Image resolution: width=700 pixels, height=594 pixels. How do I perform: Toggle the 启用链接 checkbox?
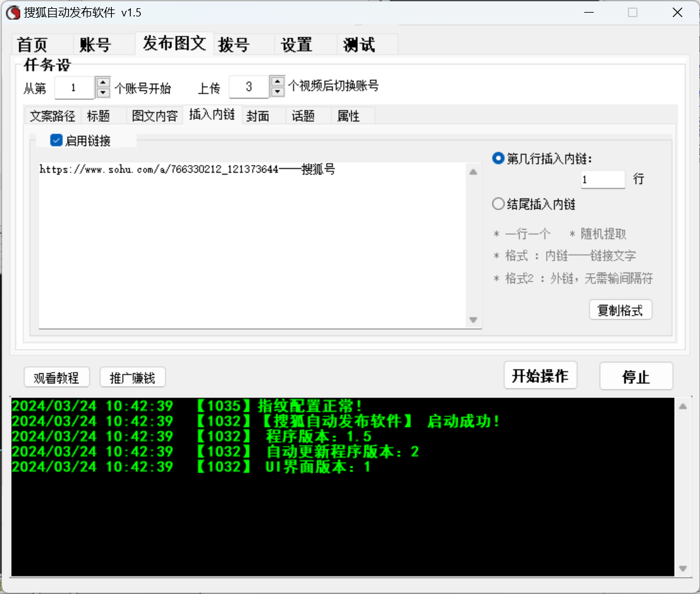[x=56, y=140]
